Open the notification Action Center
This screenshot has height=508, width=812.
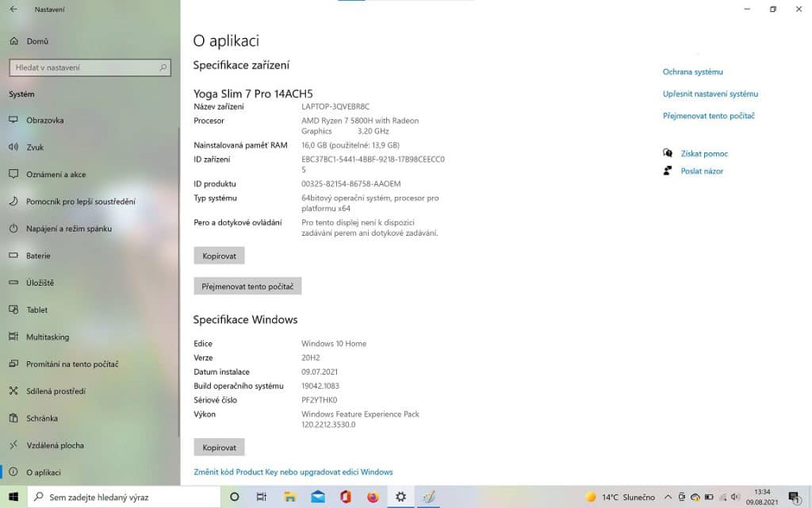pyautogui.click(x=793, y=497)
